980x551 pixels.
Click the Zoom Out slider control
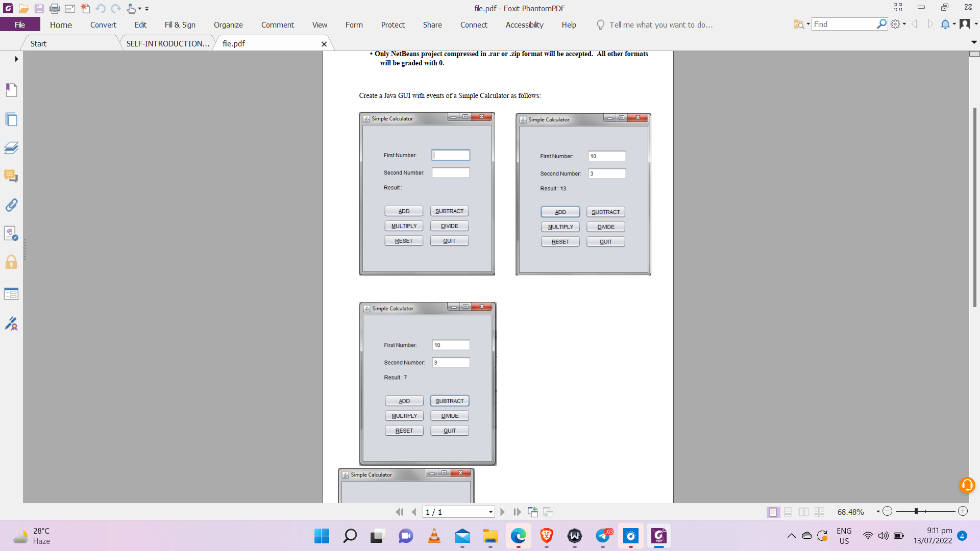pos(887,512)
